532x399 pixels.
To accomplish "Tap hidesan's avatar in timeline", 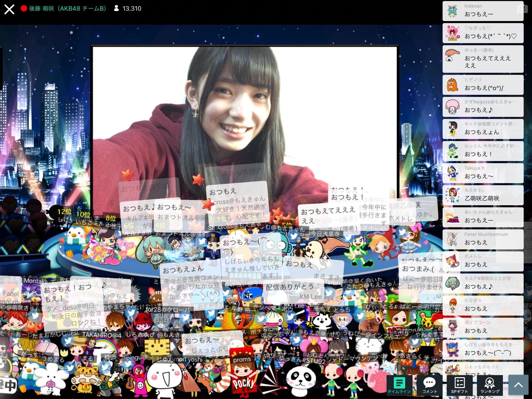I will 452,11.
